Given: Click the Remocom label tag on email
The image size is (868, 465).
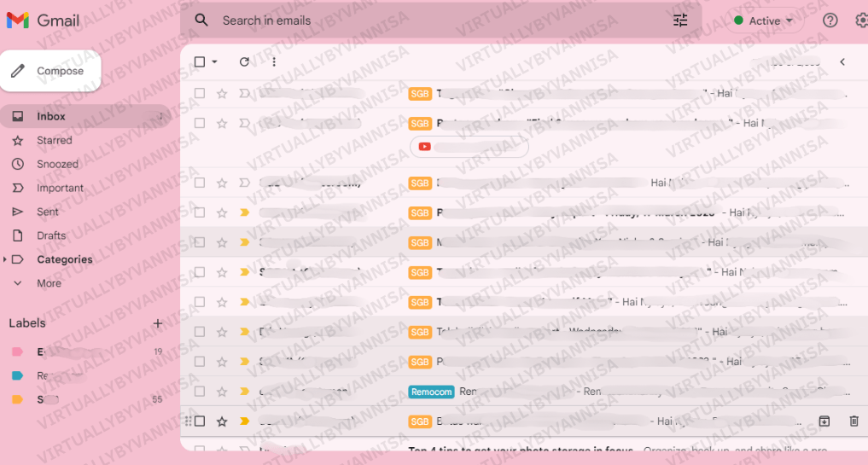Looking at the screenshot, I should click(431, 392).
